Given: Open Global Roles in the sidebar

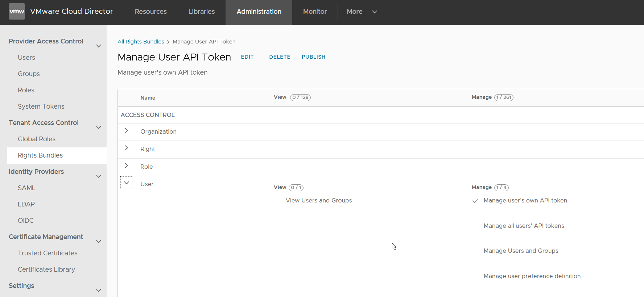Looking at the screenshot, I should pyautogui.click(x=37, y=139).
